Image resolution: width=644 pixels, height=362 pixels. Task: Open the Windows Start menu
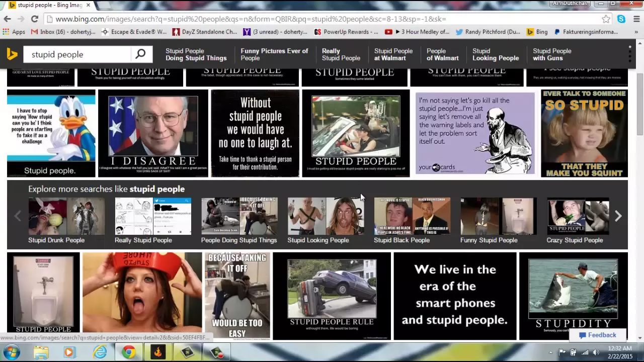pos(12,352)
